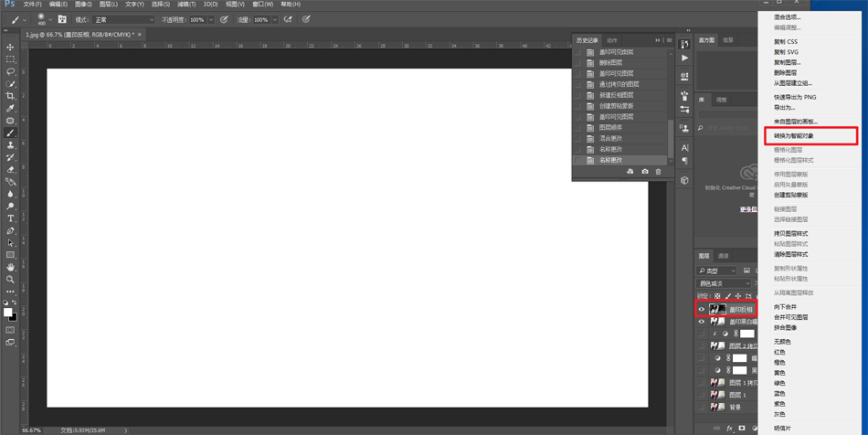Select the Clone Stamp tool
The width and height of the screenshot is (868, 435).
coord(11,145)
